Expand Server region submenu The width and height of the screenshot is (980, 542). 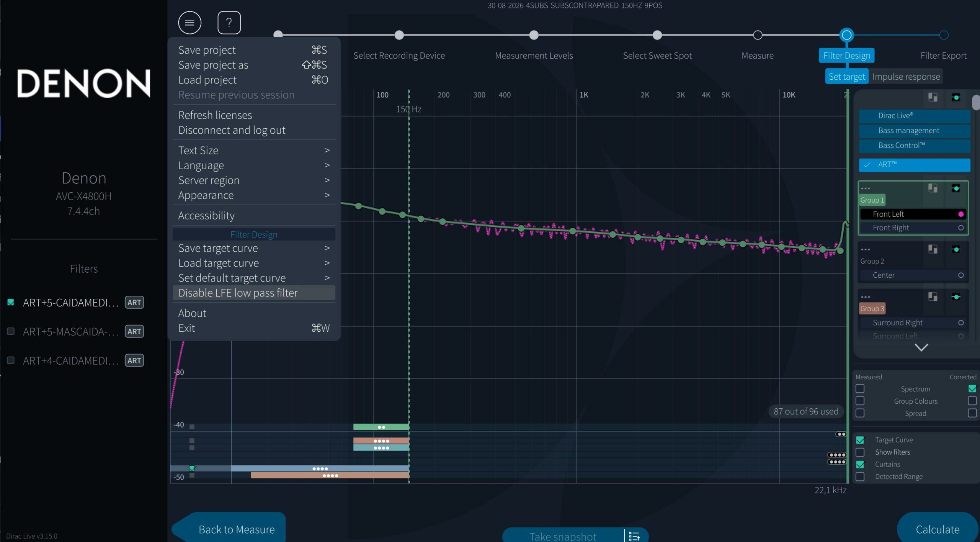tap(254, 180)
